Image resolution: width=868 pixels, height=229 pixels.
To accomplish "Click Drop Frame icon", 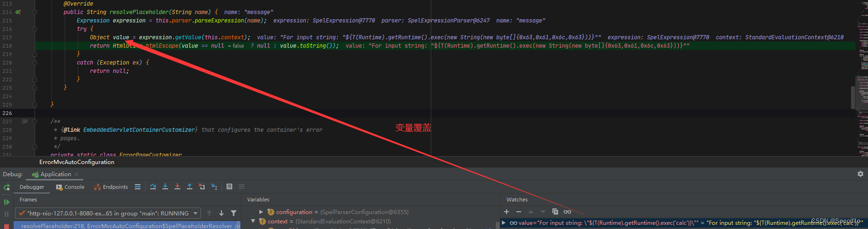I will 202,186.
